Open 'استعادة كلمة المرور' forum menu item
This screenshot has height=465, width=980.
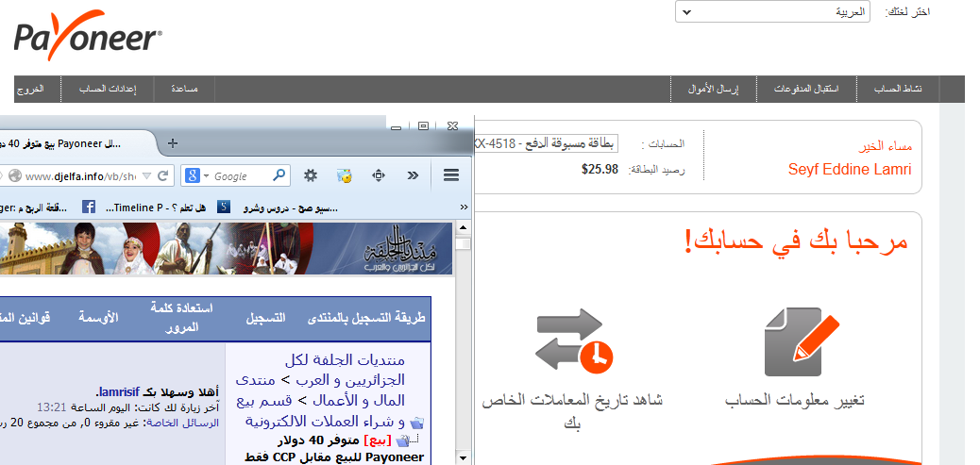click(x=182, y=317)
